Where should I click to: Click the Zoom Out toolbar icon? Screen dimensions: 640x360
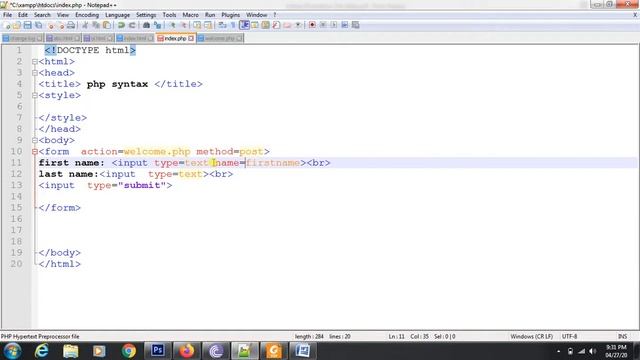click(183, 25)
